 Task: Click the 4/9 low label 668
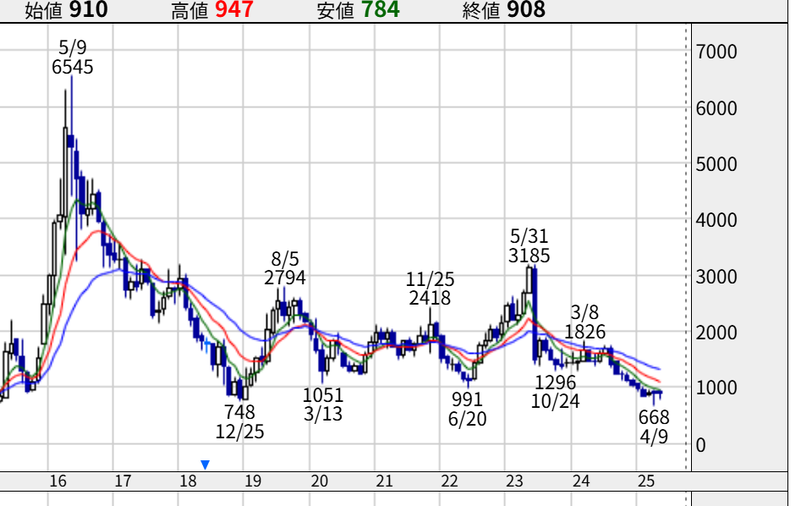(x=654, y=417)
